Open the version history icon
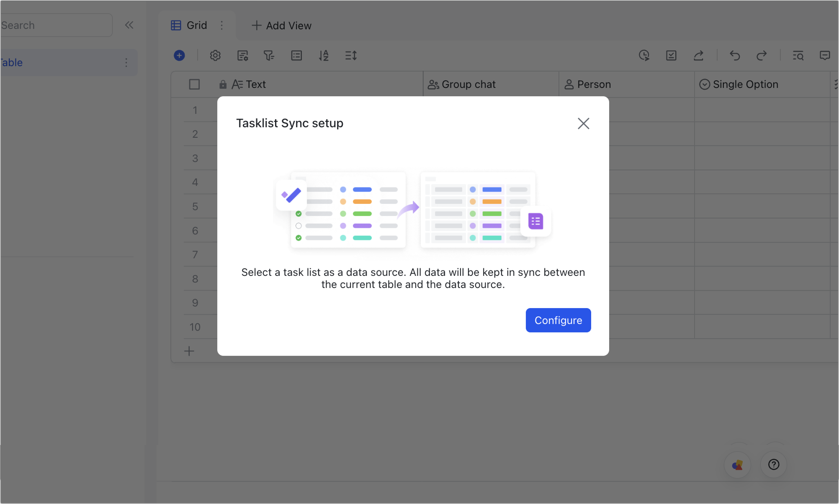Image resolution: width=839 pixels, height=504 pixels. click(x=644, y=55)
